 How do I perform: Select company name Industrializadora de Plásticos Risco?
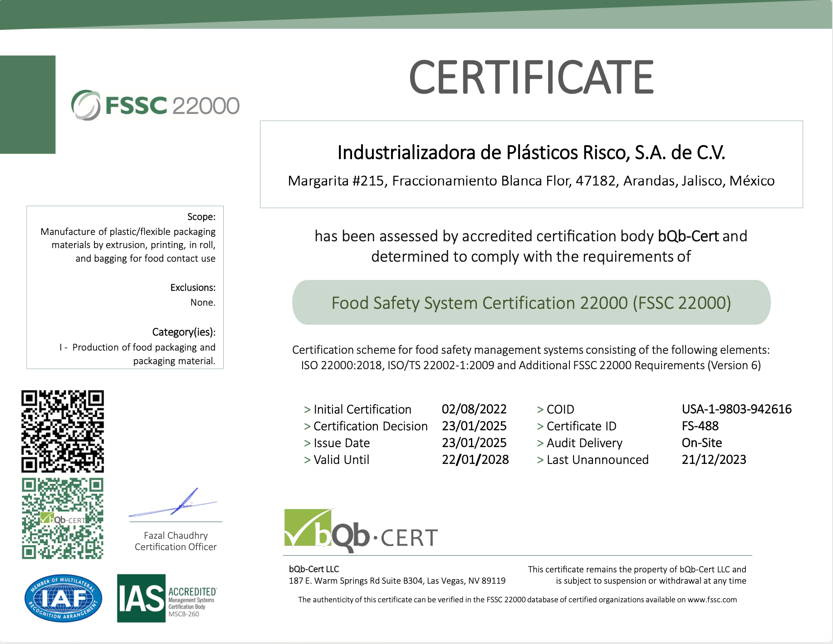[531, 152]
